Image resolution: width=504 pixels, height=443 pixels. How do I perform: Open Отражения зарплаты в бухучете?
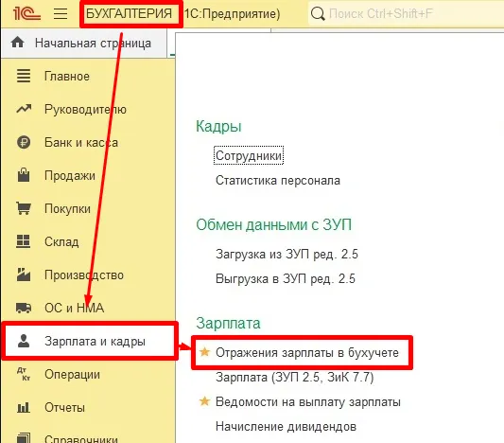pos(307,352)
